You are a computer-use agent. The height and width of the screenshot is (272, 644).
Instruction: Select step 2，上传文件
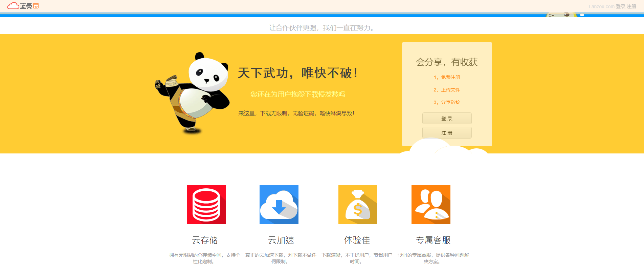click(x=447, y=90)
